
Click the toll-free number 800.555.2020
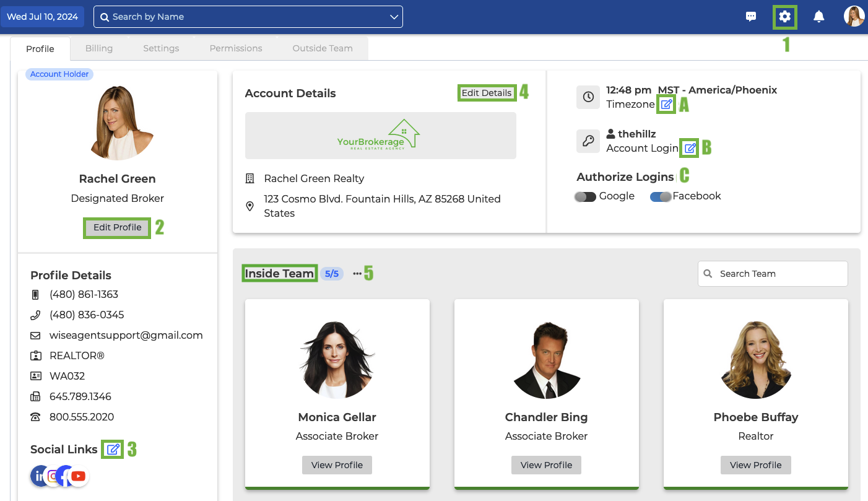click(82, 417)
